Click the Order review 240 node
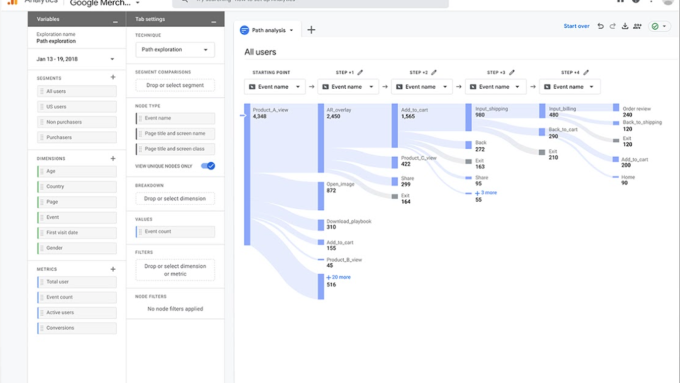The image size is (680, 383). (x=616, y=107)
